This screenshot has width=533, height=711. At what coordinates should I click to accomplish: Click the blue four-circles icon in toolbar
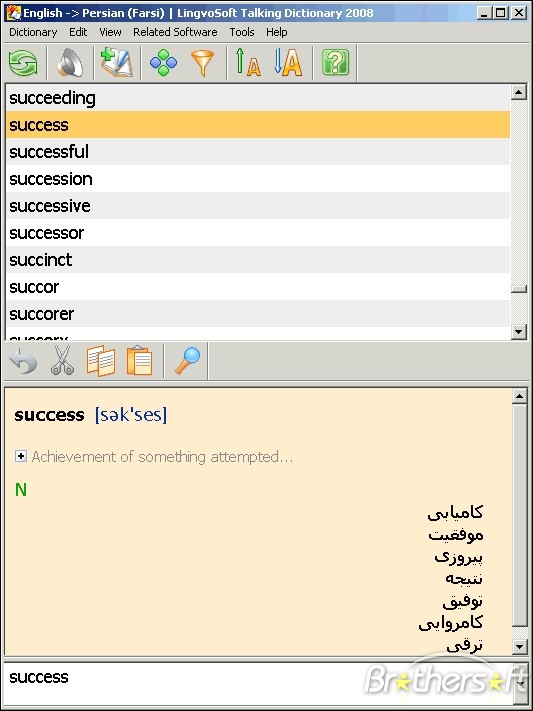pyautogui.click(x=163, y=63)
